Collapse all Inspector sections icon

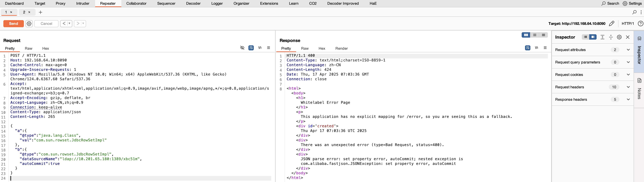tap(611, 37)
